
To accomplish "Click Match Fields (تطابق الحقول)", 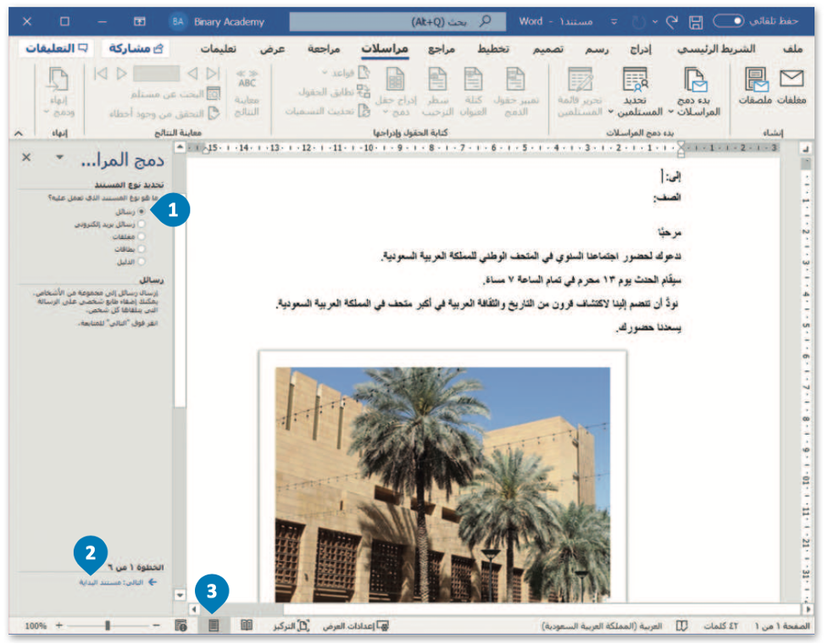I will (x=334, y=92).
